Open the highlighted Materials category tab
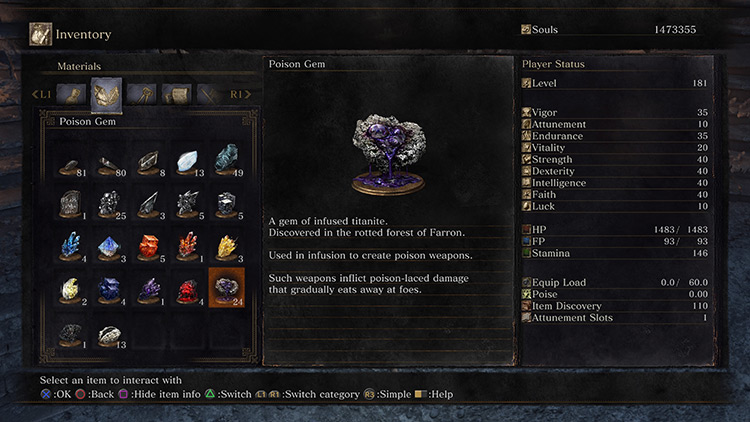Image resolution: width=750 pixels, height=422 pixels. tap(106, 94)
